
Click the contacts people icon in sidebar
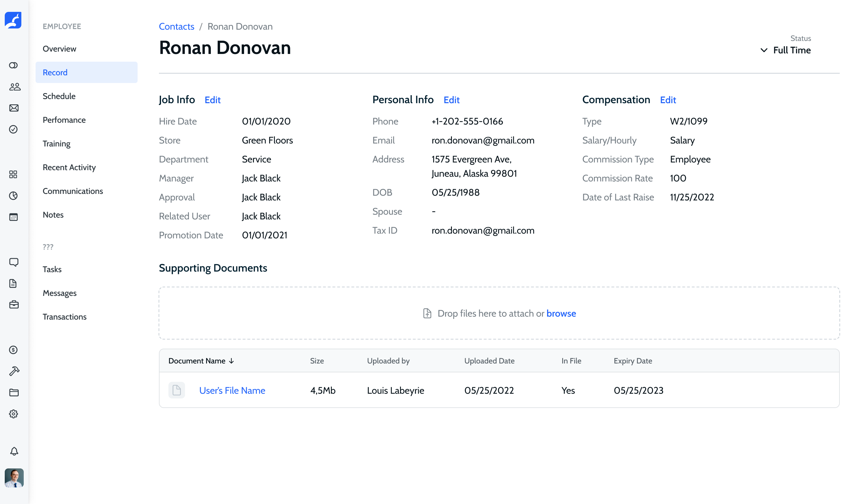click(x=14, y=87)
